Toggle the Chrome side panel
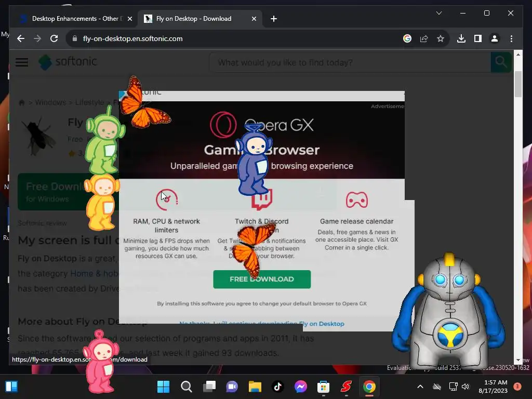This screenshot has height=399, width=532. point(478,38)
